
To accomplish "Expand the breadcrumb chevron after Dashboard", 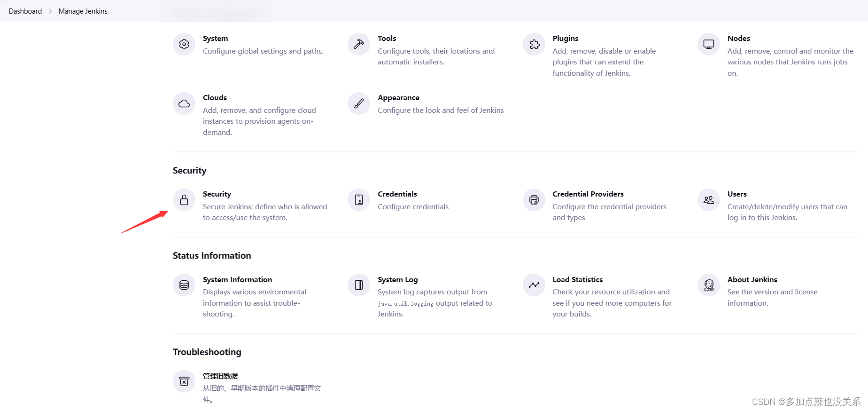I will 50,11.
